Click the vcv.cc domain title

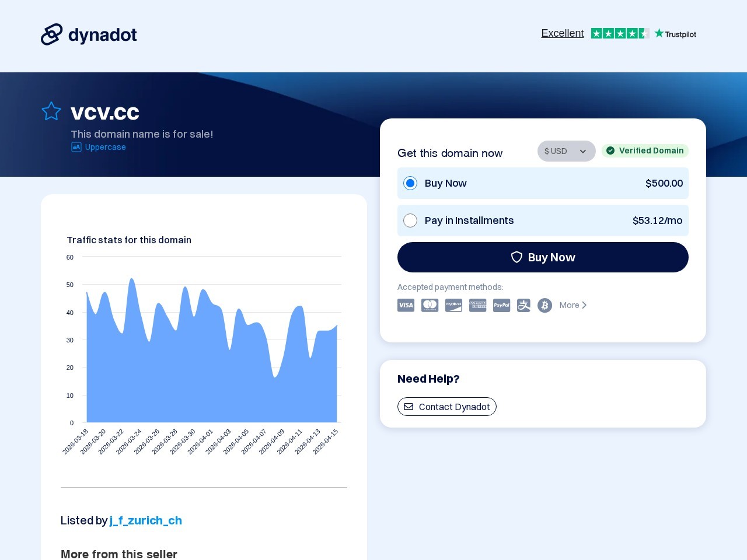click(105, 112)
